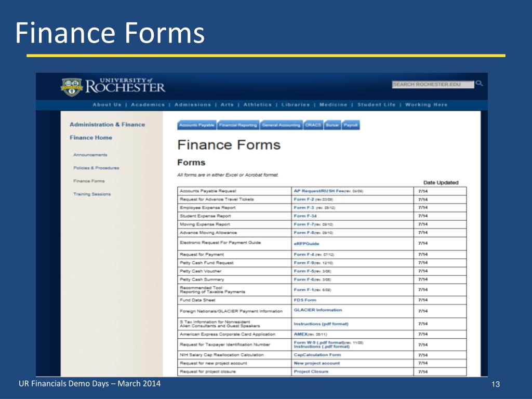Open the Libraries menu item
The height and width of the screenshot is (399, 532).
[x=296, y=105]
